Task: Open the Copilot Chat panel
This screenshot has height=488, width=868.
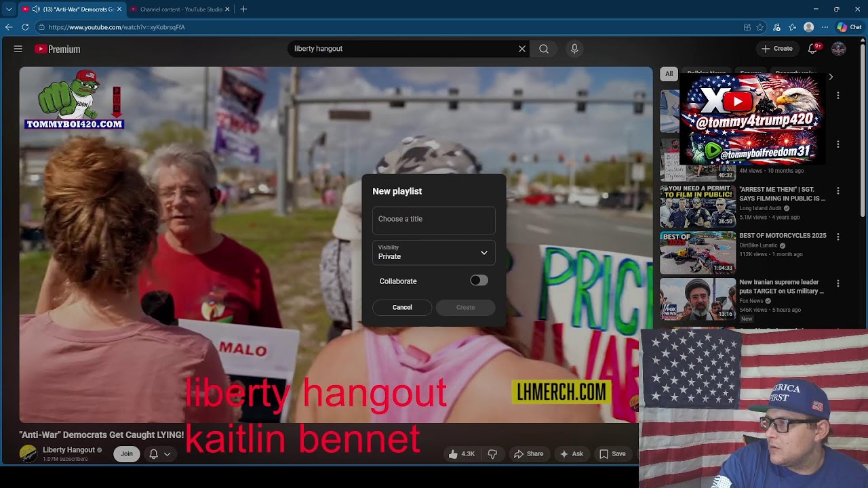Action: click(x=849, y=27)
